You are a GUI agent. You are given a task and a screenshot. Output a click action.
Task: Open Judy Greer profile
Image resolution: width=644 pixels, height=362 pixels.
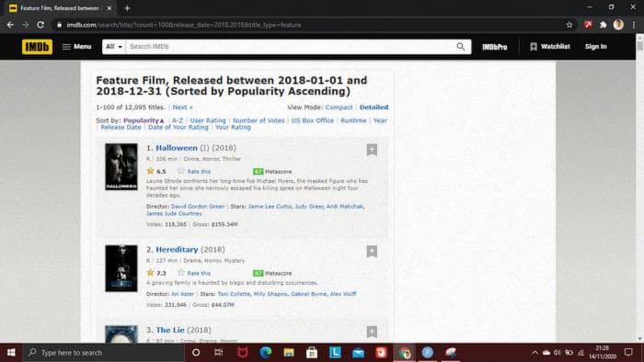(x=309, y=206)
